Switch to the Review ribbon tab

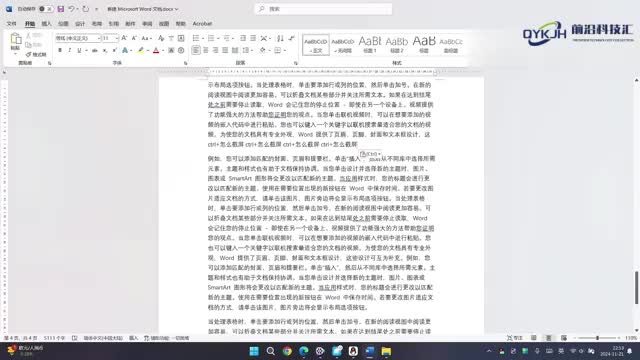tap(147, 24)
